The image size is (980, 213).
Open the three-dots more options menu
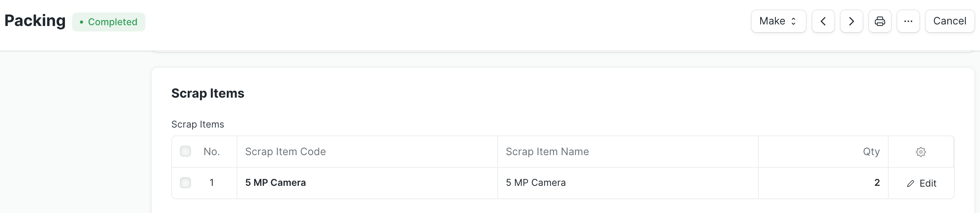[908, 21]
